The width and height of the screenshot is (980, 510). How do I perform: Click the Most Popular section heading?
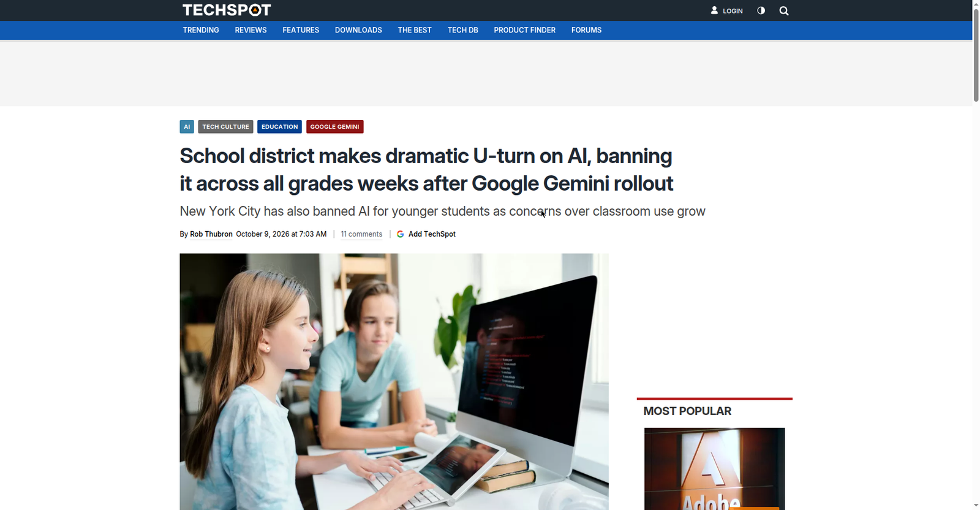687,411
